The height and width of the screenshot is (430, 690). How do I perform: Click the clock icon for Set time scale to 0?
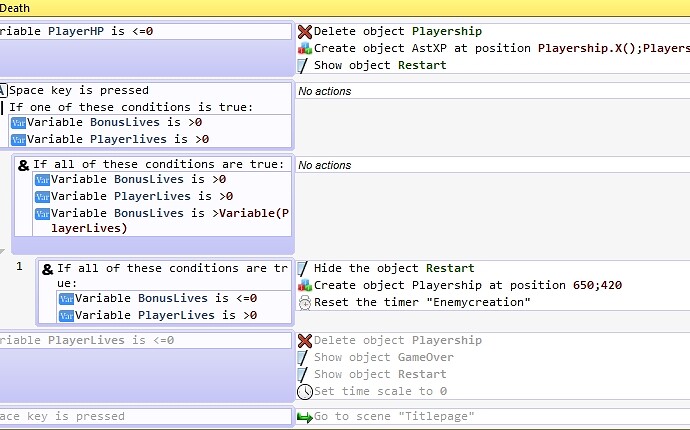305,392
